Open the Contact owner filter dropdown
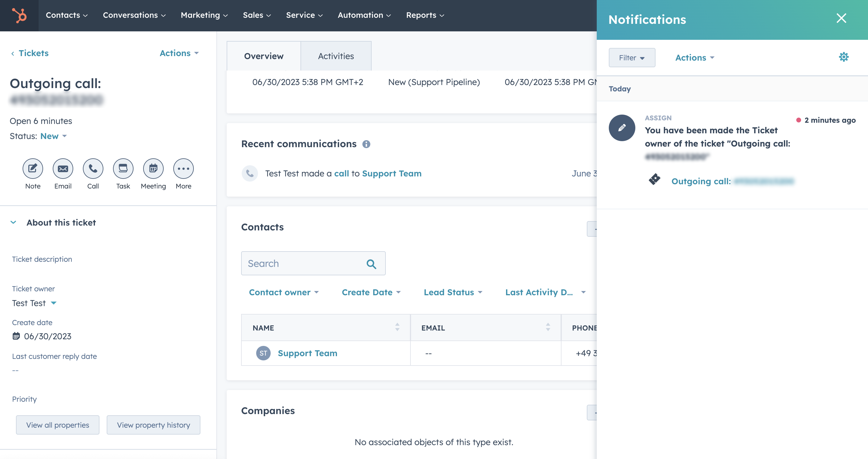 (x=284, y=293)
